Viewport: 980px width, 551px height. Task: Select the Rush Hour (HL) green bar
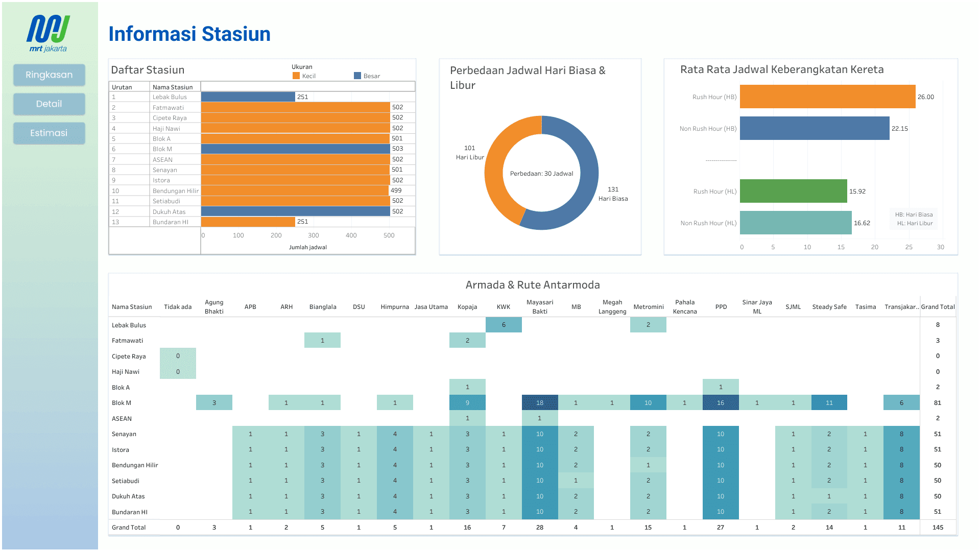coord(793,191)
